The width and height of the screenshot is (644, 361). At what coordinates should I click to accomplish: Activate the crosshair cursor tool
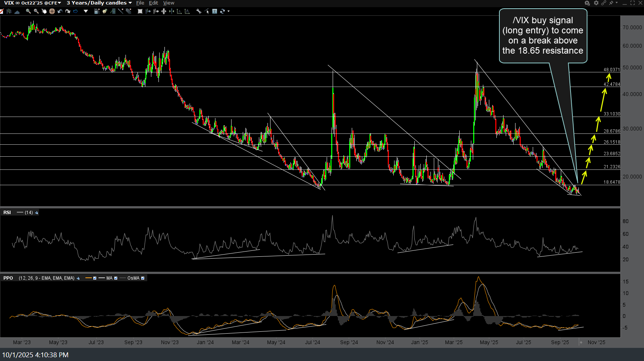point(52,11)
